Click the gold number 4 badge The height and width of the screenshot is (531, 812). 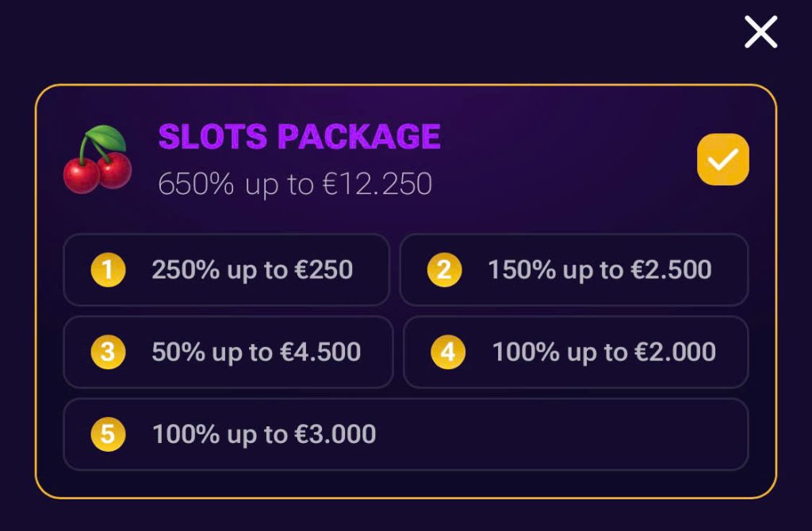(448, 353)
